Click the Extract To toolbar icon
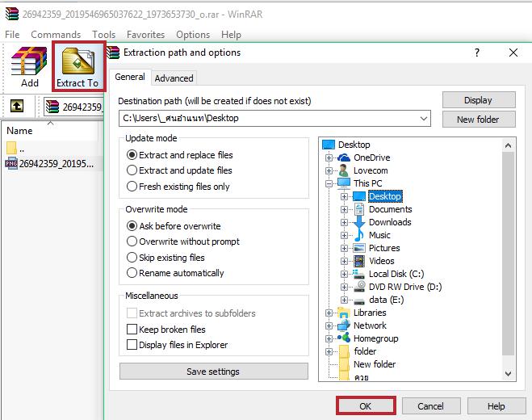This screenshot has height=420, width=532. [78, 61]
